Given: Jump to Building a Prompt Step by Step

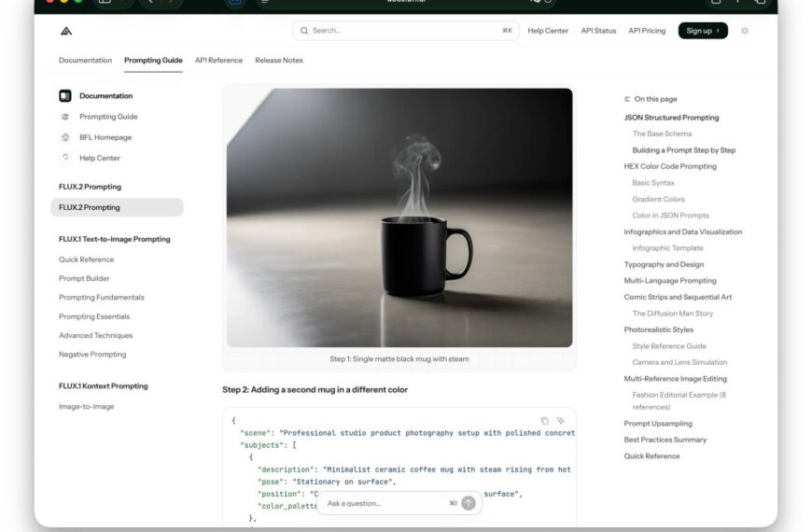Looking at the screenshot, I should pyautogui.click(x=683, y=150).
